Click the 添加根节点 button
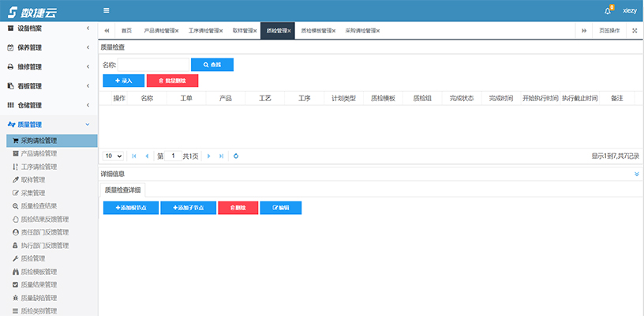 coord(130,207)
